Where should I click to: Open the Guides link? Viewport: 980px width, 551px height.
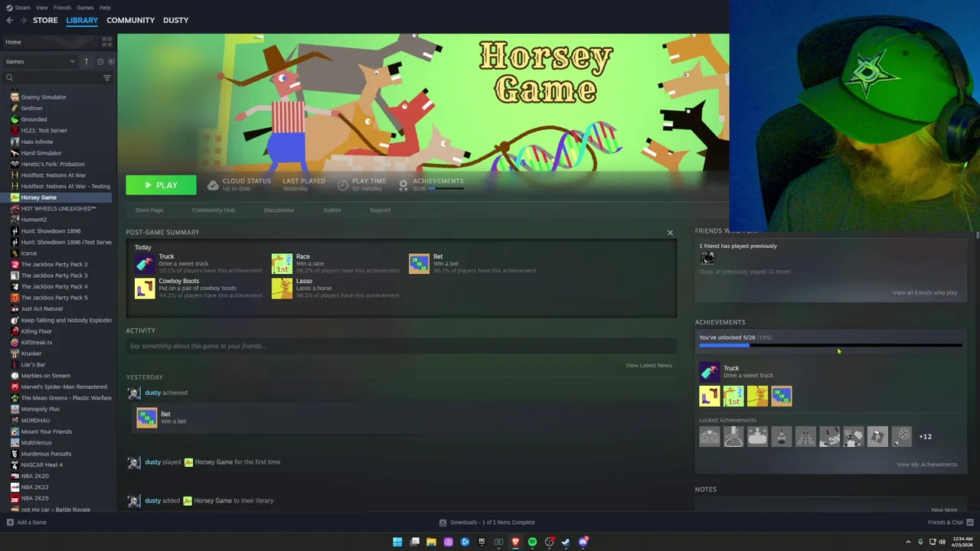coord(332,210)
